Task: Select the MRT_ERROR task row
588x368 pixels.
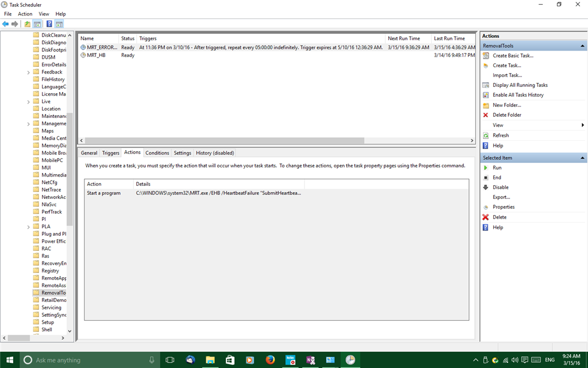Action: [277, 48]
